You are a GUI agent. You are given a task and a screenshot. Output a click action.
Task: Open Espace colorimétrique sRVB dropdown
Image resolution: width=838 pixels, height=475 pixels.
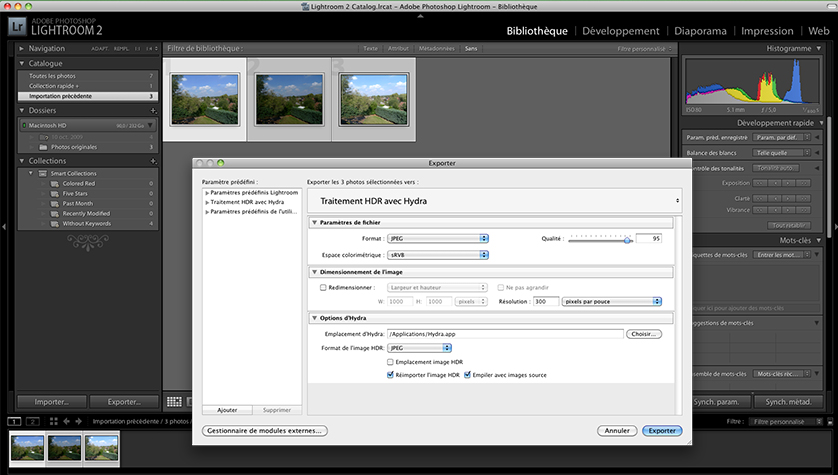(438, 255)
